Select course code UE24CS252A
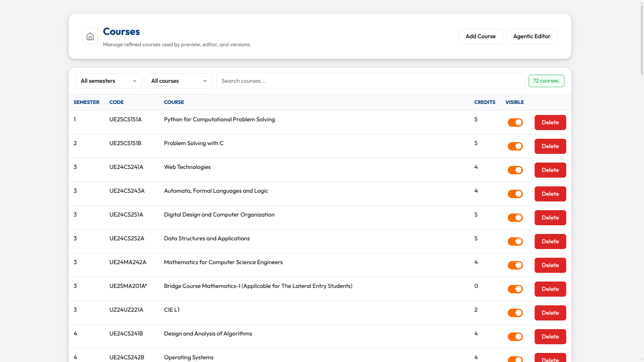This screenshot has width=644, height=362. point(127,238)
